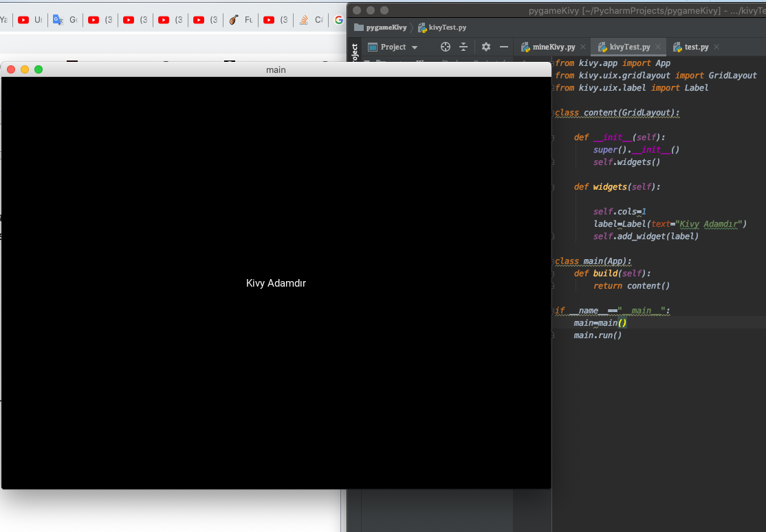Click the 'self.cols=1' code line

[620, 212]
